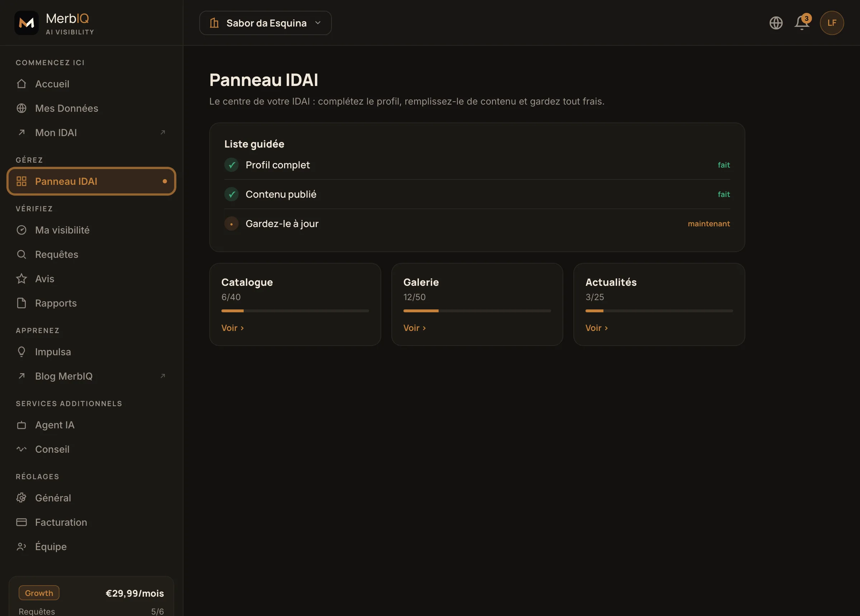Screen dimensions: 860x616
Task: Click the Accueil home icon
Action: pyautogui.click(x=21, y=84)
